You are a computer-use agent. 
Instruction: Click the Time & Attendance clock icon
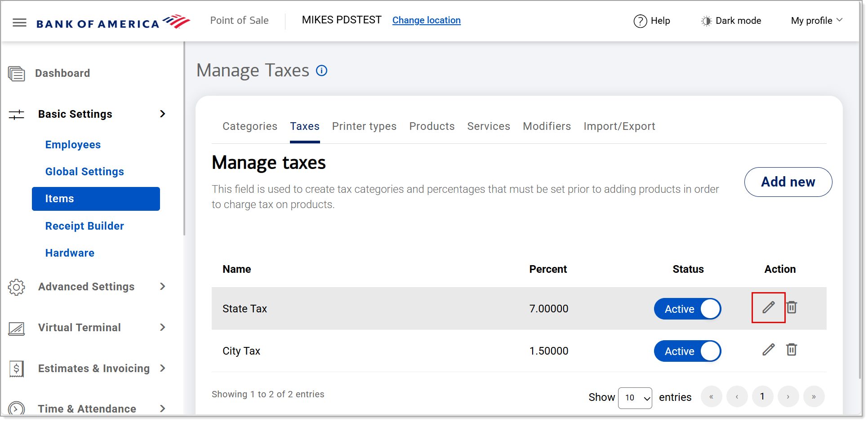point(17,408)
